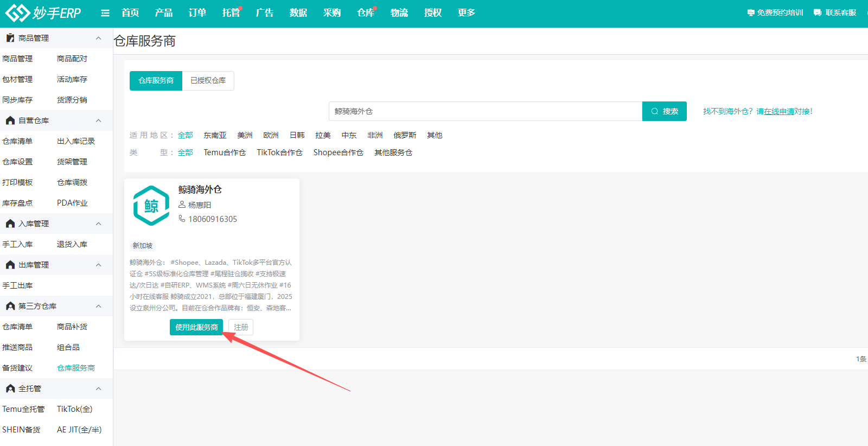Open 仓库服务商 in the sidebar

pyautogui.click(x=76, y=368)
